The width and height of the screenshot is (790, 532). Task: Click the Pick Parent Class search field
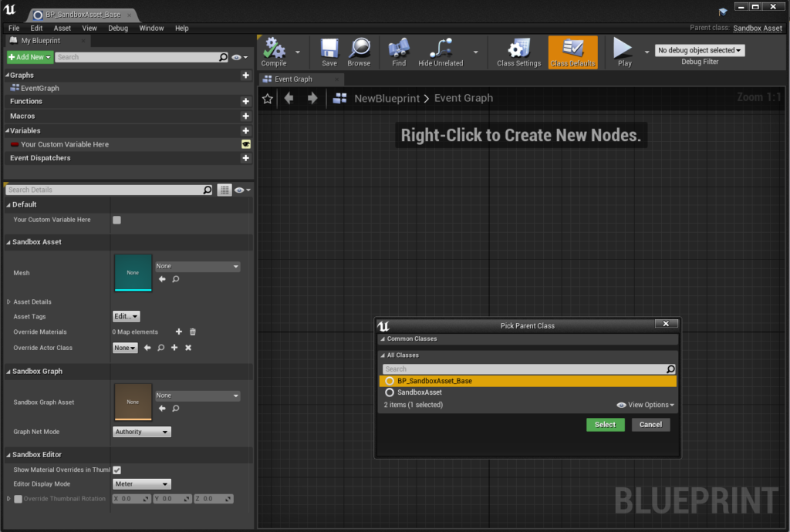524,369
